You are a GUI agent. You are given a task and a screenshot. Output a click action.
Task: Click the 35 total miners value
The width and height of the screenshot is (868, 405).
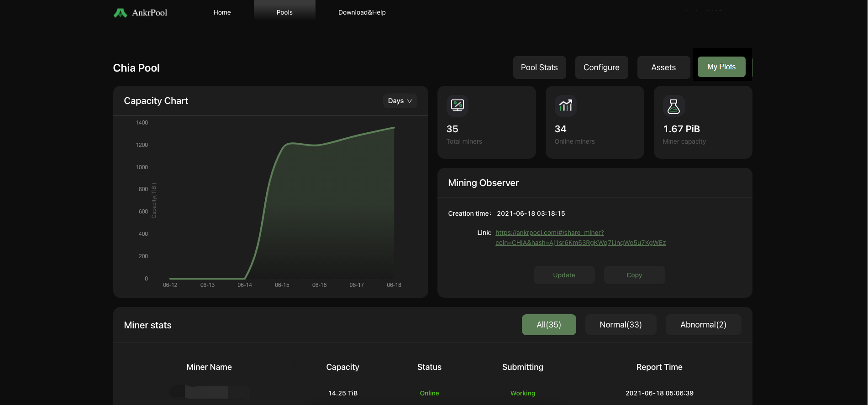452,129
